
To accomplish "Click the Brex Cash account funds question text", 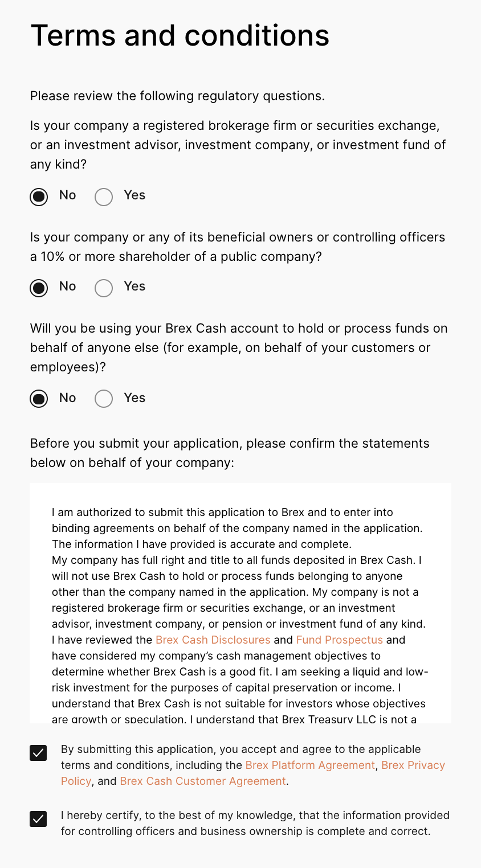I will point(238,347).
